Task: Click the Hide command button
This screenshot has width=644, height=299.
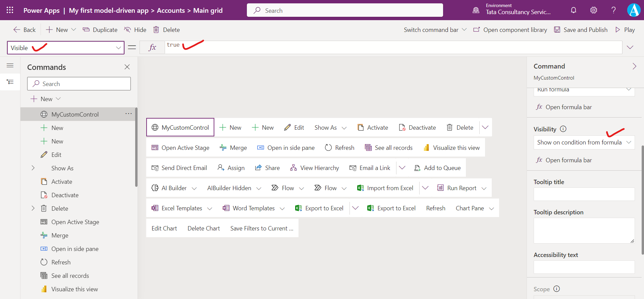Action: 135,30
